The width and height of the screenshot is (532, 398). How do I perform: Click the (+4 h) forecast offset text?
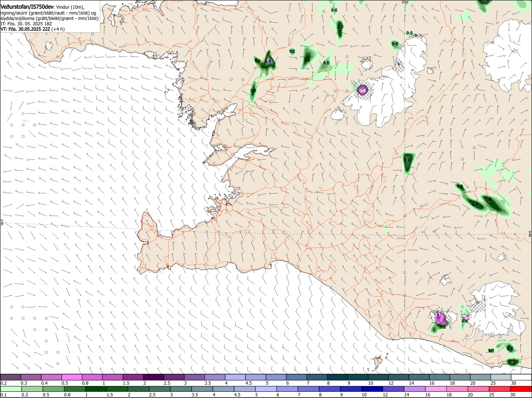59,29
